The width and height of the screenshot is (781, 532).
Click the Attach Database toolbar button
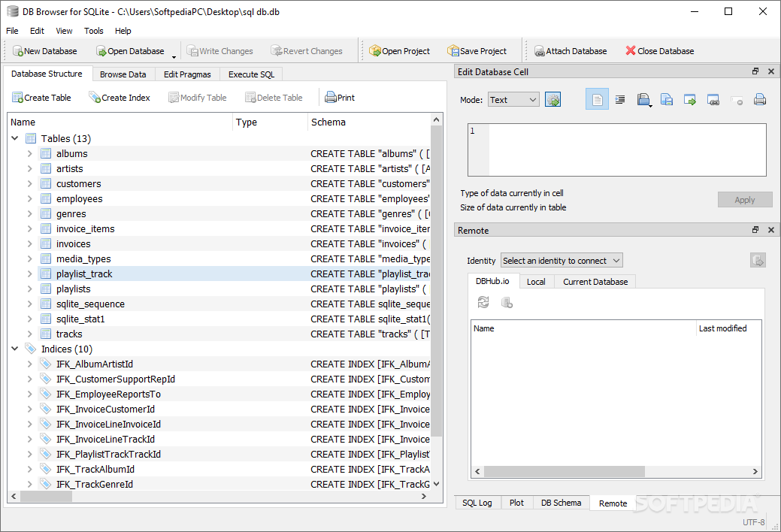click(x=571, y=51)
